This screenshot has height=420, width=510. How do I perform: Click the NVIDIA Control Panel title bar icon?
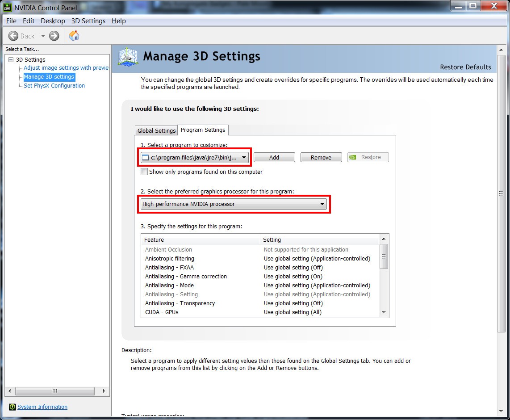[8, 8]
